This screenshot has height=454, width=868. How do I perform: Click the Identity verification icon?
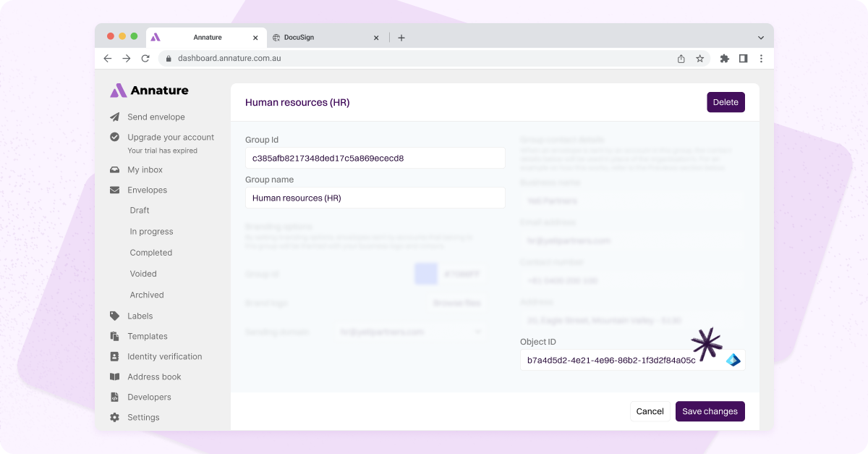click(x=114, y=356)
